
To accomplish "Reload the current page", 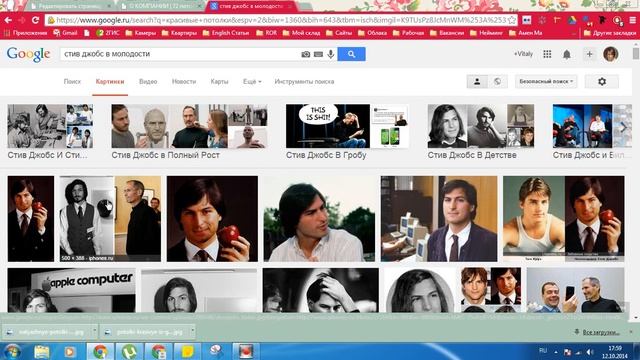I will coord(36,20).
